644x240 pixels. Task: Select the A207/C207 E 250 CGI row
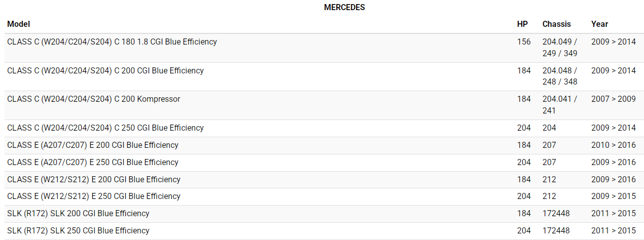[x=93, y=163]
